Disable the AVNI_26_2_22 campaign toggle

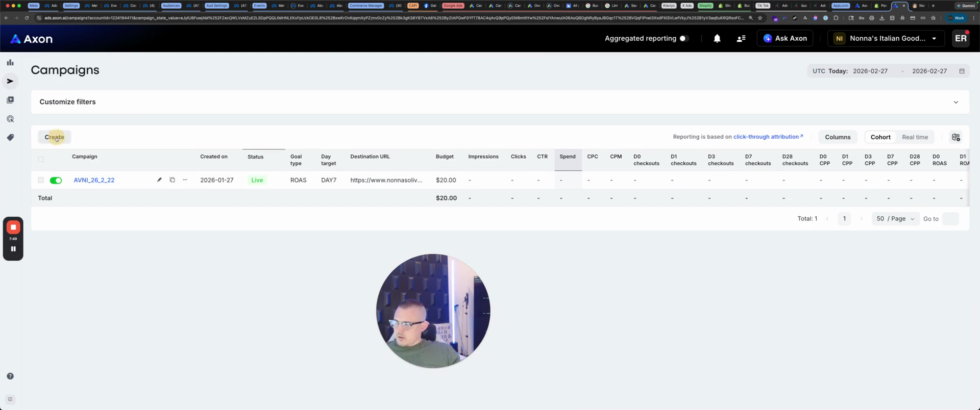coord(56,181)
